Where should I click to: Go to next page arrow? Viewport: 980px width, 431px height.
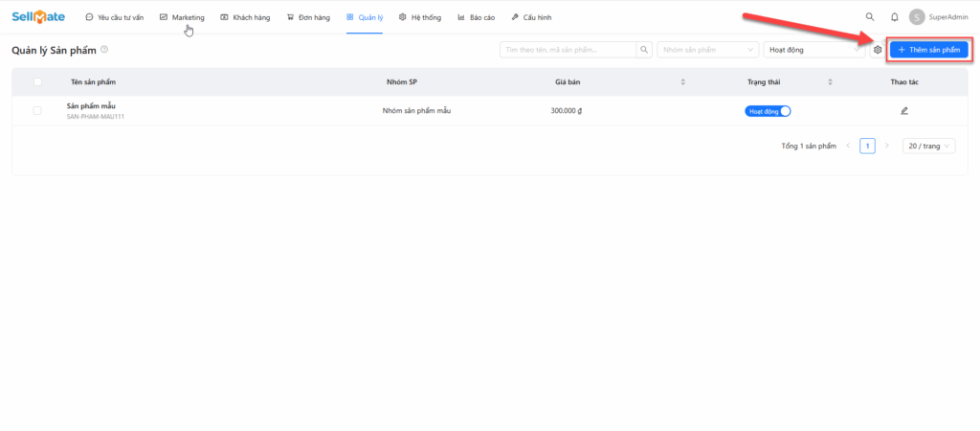click(886, 146)
